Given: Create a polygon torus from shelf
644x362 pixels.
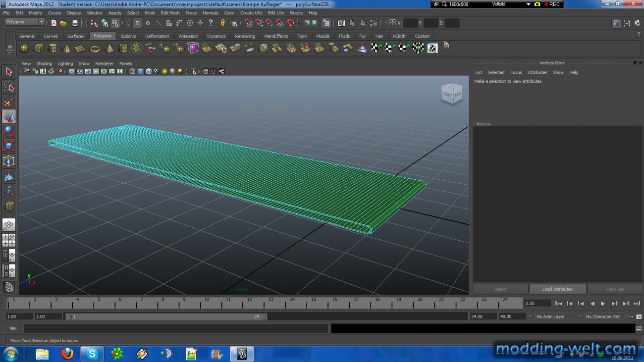Looking at the screenshot, I should [x=95, y=48].
